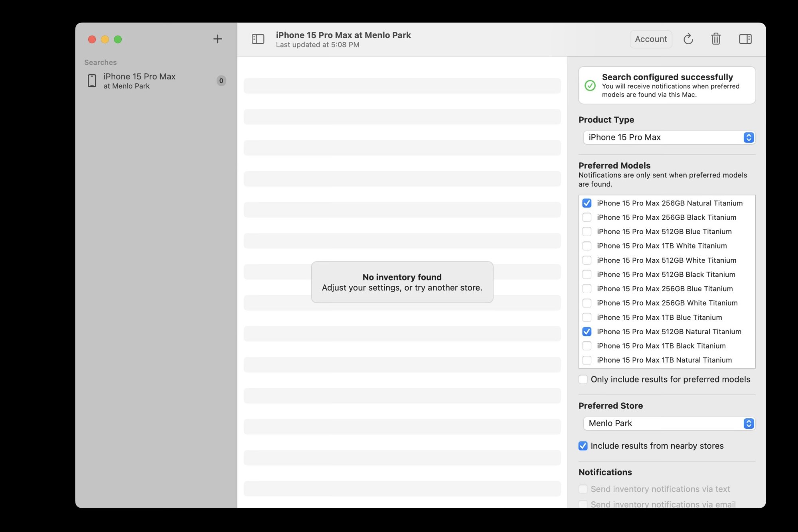This screenshot has width=798, height=532.
Task: Click the green success checkmark icon
Action: [x=590, y=85]
